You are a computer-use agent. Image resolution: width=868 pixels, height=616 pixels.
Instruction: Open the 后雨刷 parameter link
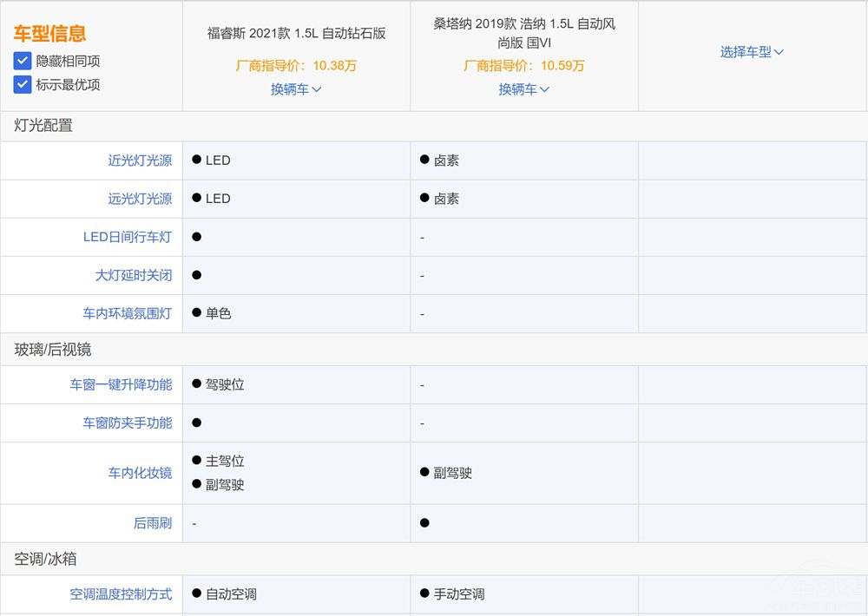pos(153,523)
